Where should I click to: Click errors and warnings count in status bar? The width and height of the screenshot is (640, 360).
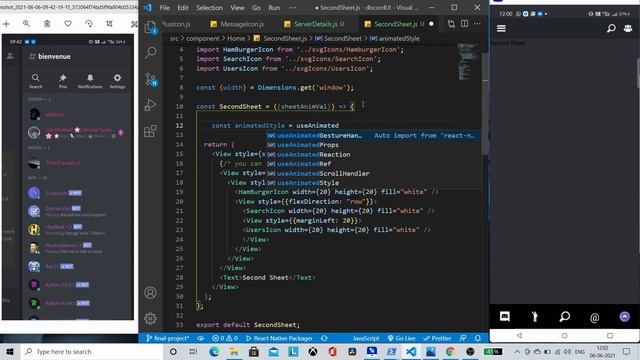click(225, 338)
